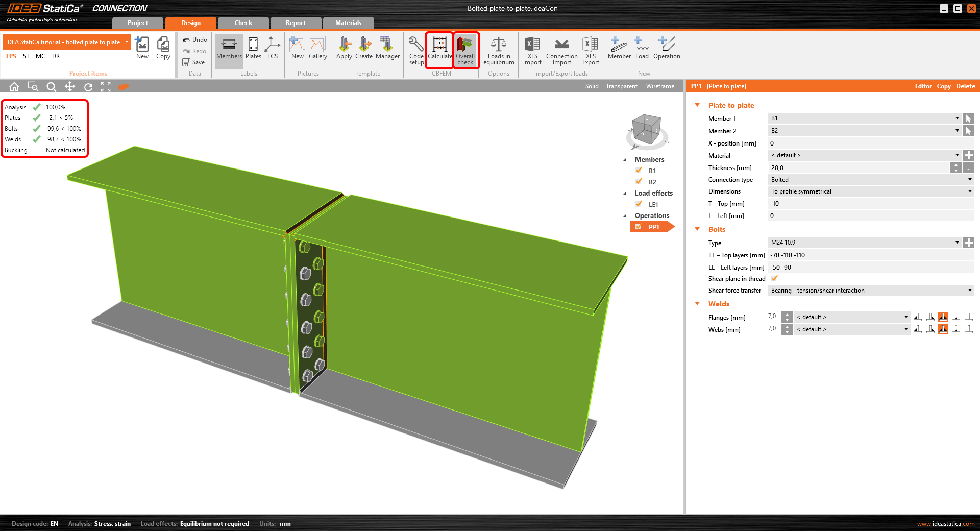Run the Calculate analysis
The width and height of the screenshot is (980, 531).
(x=439, y=50)
